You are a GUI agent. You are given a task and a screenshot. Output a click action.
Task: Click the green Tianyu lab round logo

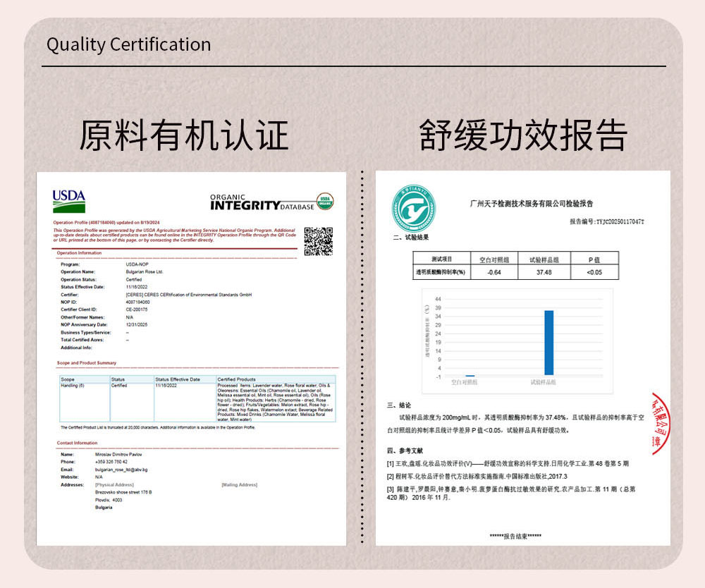(414, 209)
